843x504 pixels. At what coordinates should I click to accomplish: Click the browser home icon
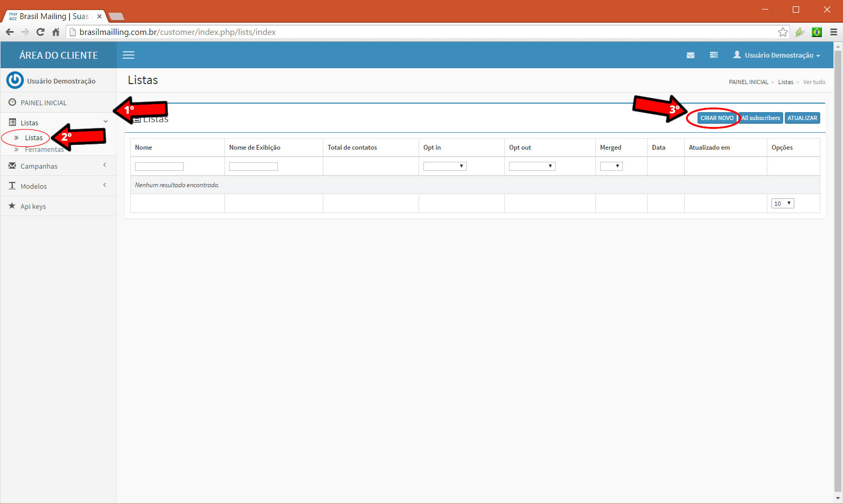[56, 32]
